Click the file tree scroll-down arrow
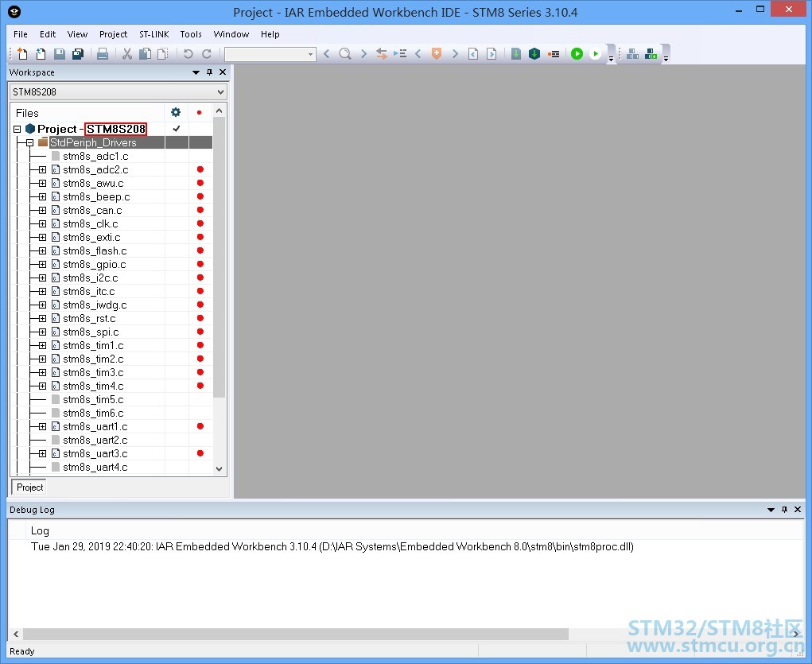This screenshot has width=812, height=664. [219, 468]
